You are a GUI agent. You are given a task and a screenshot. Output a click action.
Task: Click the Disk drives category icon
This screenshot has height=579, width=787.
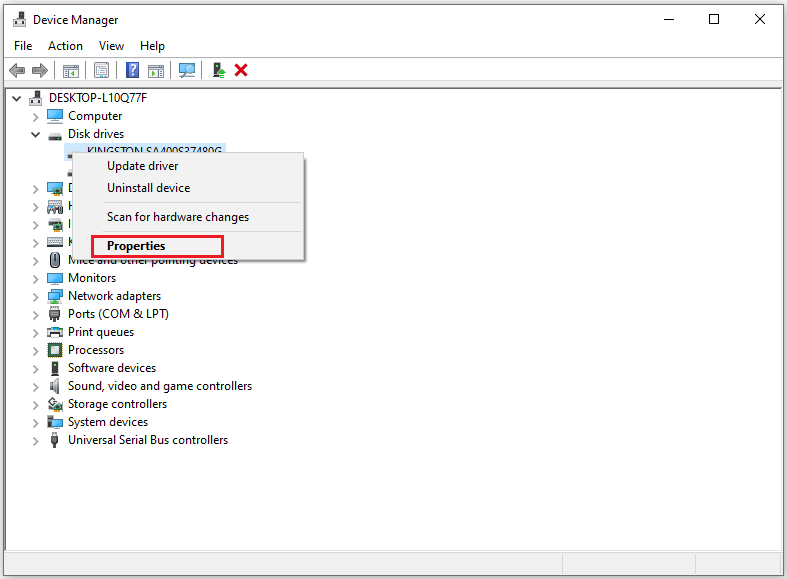pos(55,135)
